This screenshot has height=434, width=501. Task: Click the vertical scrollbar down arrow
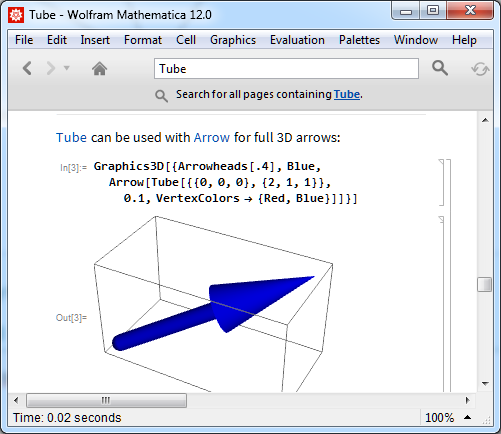(485, 384)
